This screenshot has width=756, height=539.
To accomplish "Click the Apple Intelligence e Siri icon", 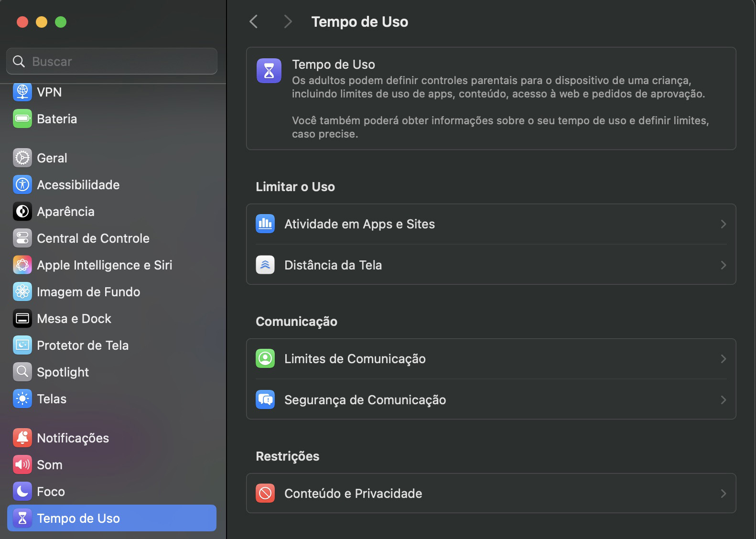I will pos(22,265).
